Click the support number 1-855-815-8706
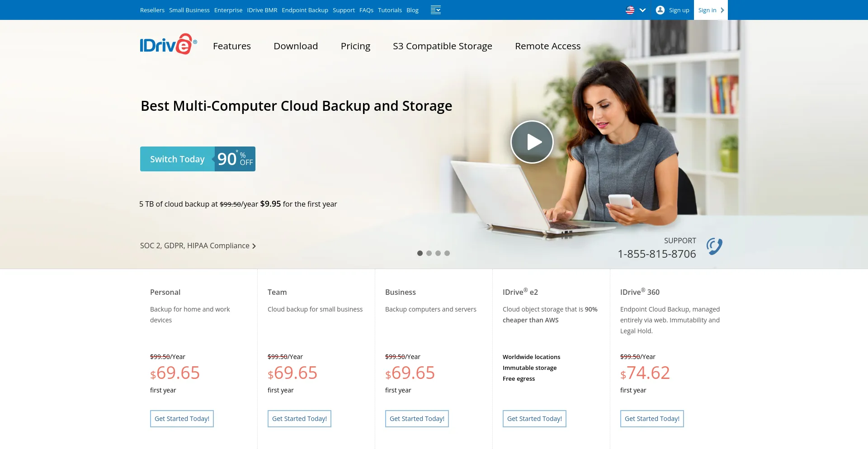This screenshot has height=449, width=868. tap(657, 254)
